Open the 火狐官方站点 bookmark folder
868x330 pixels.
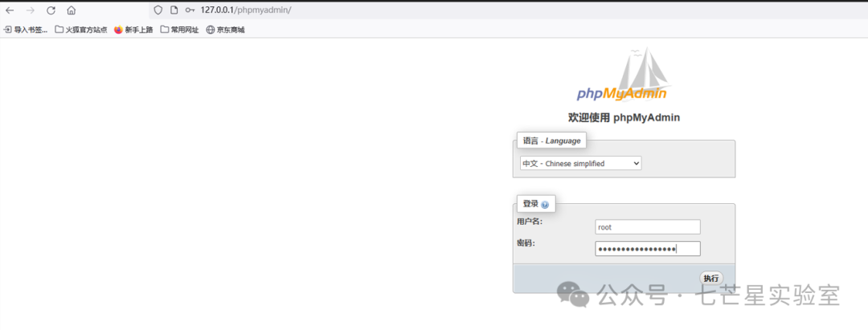pos(81,30)
